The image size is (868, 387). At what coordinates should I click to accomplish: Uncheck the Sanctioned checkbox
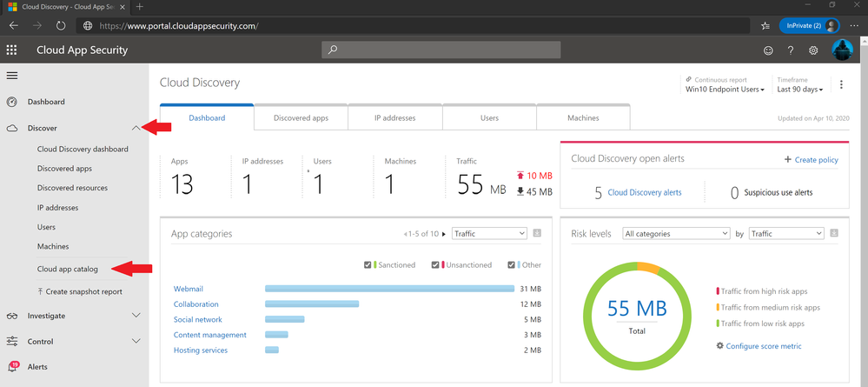(x=368, y=265)
